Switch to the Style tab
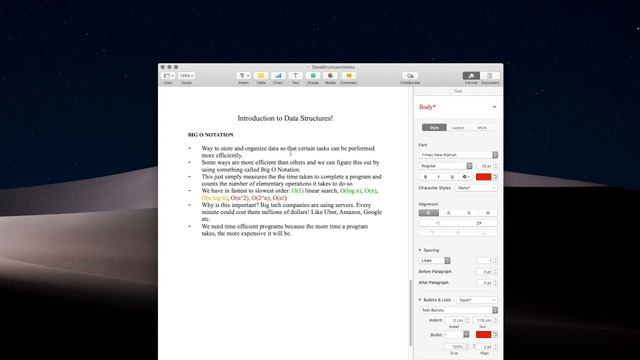 434,128
